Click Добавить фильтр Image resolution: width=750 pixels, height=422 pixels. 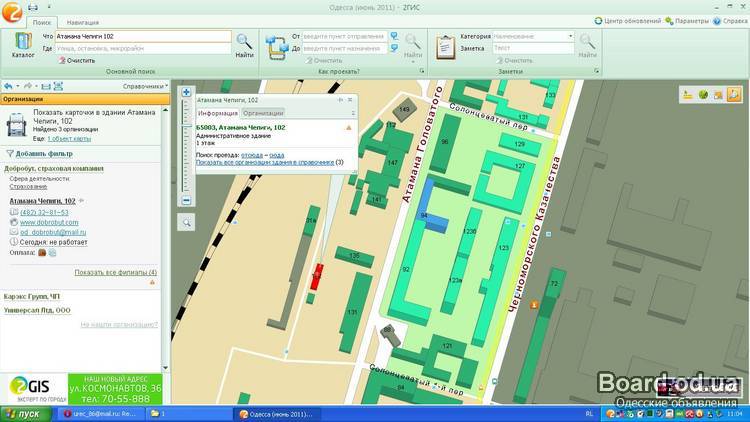(x=40, y=154)
